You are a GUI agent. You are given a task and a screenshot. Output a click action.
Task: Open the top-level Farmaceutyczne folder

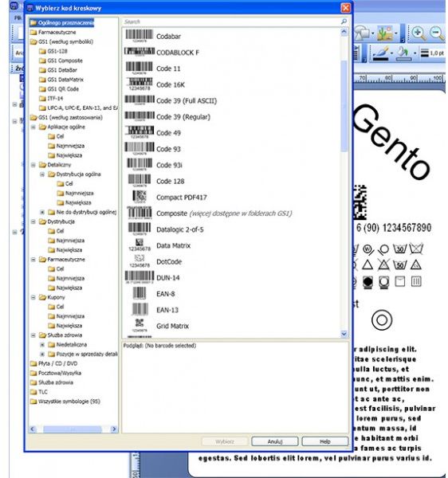(x=53, y=32)
